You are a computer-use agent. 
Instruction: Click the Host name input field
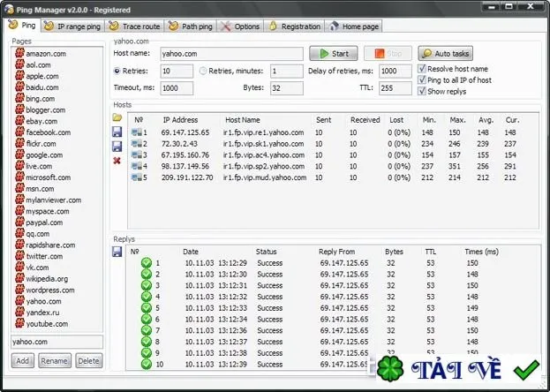pos(232,54)
